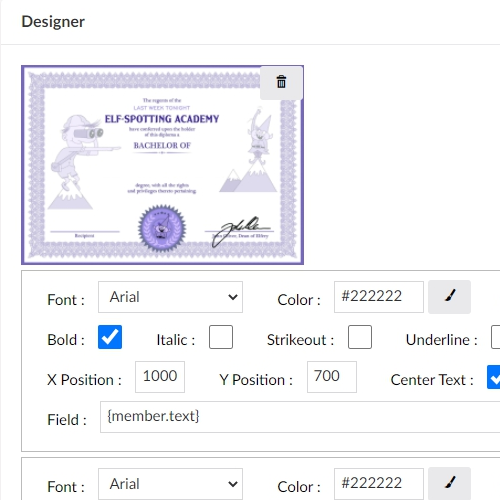The width and height of the screenshot is (500, 500).
Task: Open color picker brush in second field block
Action: (449, 483)
